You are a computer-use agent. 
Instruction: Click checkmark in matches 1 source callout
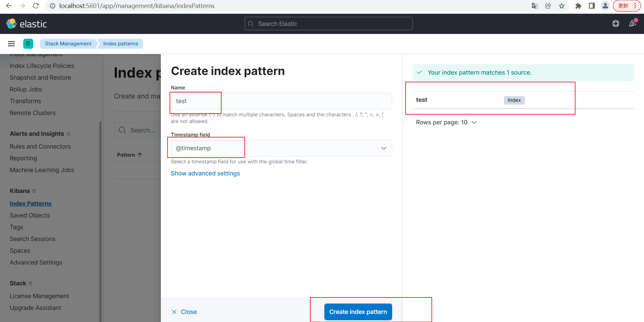pyautogui.click(x=419, y=72)
